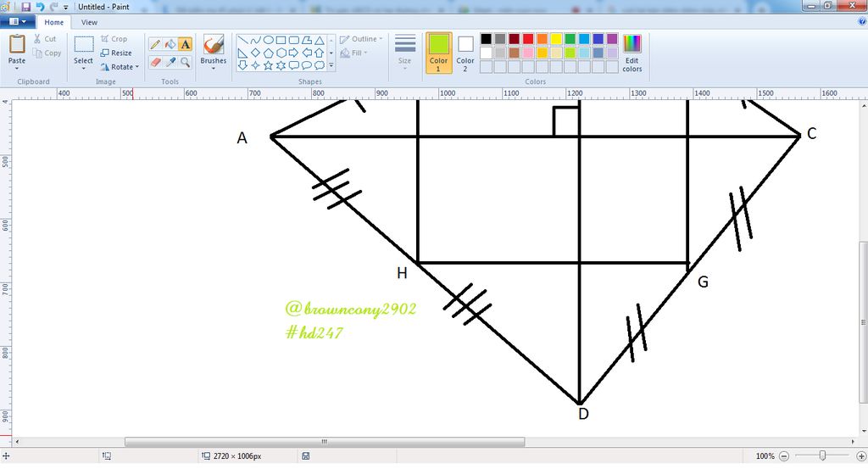Viewport: 868px width, 469px height.
Task: Choose the Pentagon shape
Action: click(x=268, y=53)
